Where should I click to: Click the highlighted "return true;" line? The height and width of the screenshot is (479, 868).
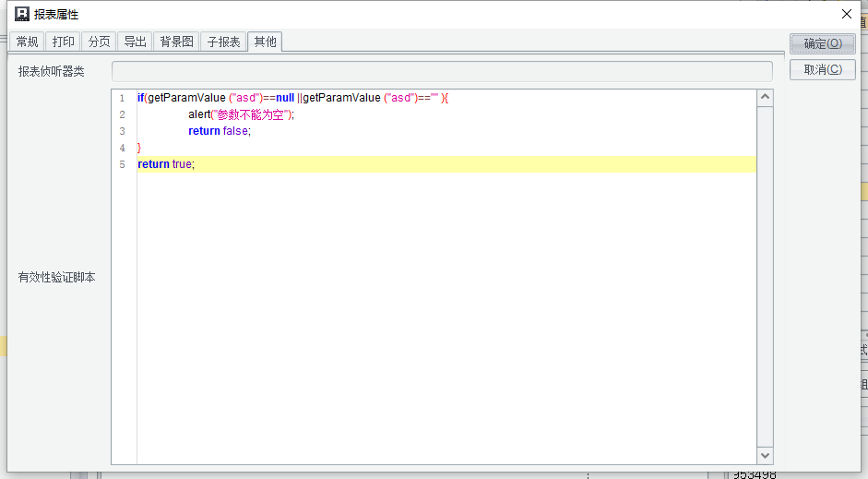[x=166, y=164]
